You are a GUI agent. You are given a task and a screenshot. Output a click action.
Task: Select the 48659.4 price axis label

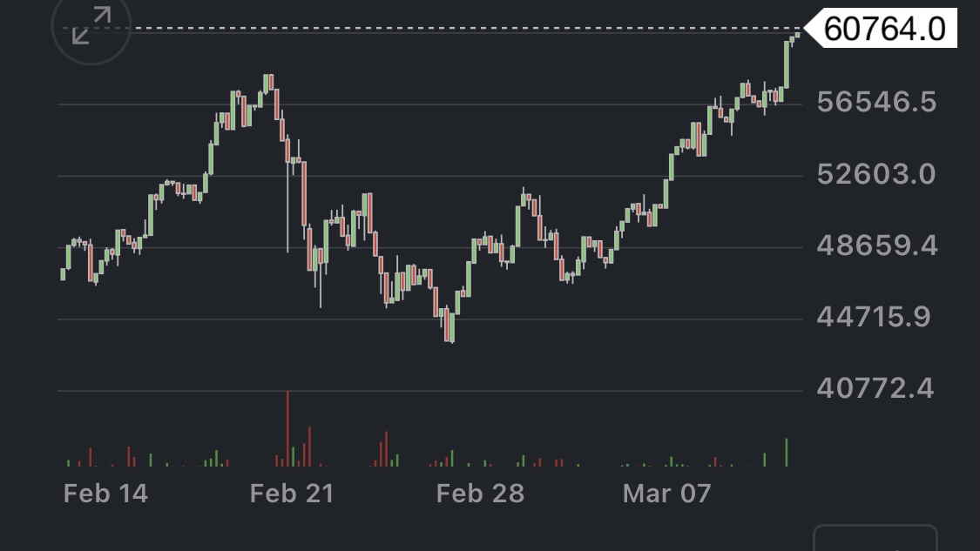(876, 246)
